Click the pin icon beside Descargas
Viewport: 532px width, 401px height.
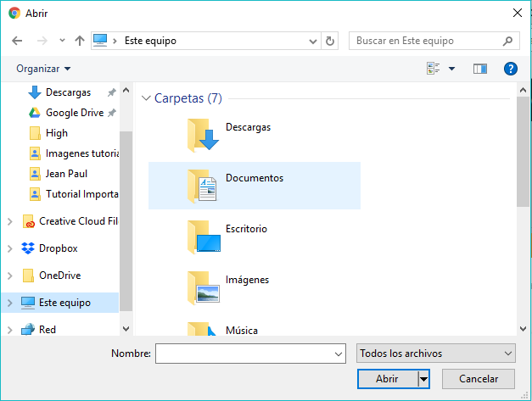[112, 92]
